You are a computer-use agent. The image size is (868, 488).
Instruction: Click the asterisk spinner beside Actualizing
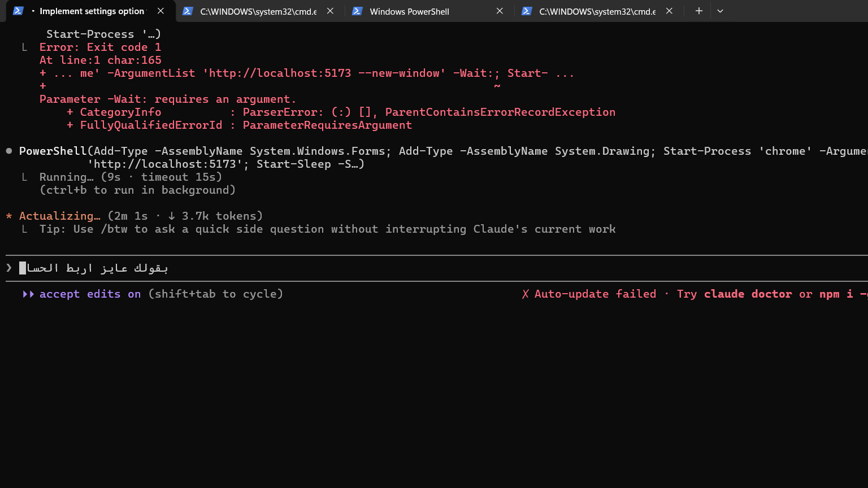point(9,216)
